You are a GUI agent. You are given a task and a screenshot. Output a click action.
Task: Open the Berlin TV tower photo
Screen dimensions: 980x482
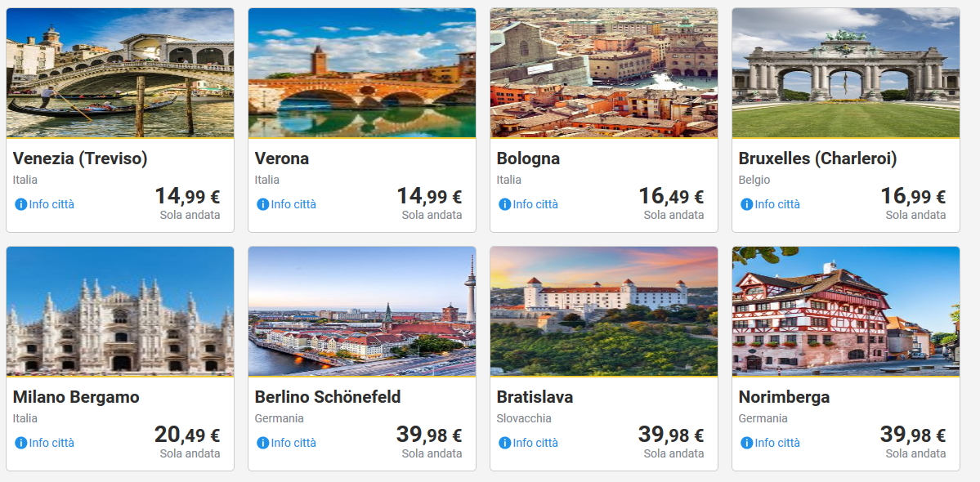pos(362,311)
